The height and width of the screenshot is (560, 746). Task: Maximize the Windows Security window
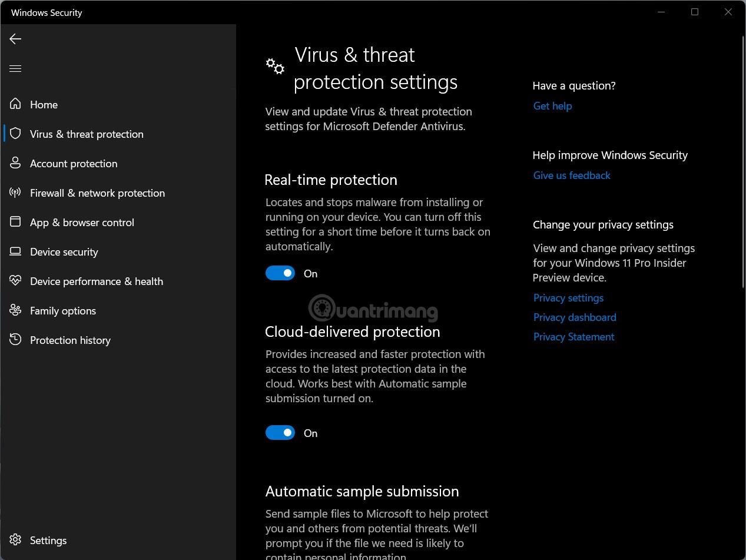tap(695, 12)
